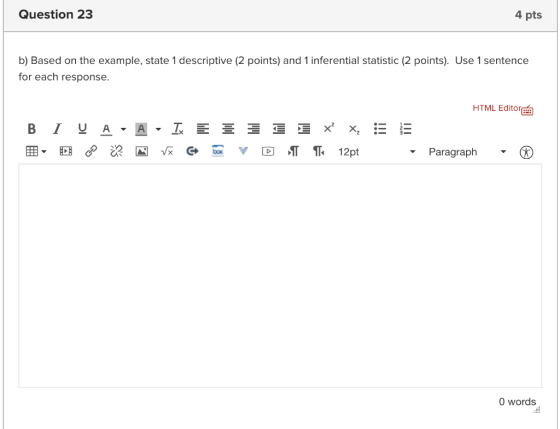Set right-to-left text direction
Viewport: 560px width, 429px height.
(x=319, y=151)
